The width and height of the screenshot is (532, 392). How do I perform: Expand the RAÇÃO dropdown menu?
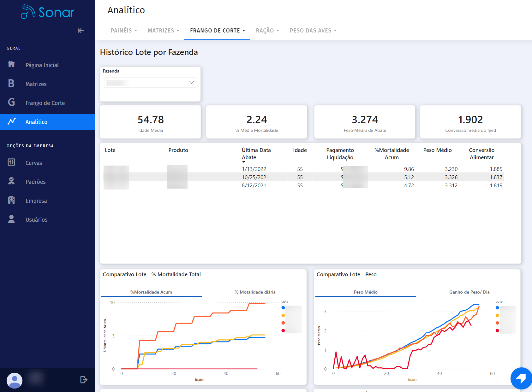click(x=267, y=31)
